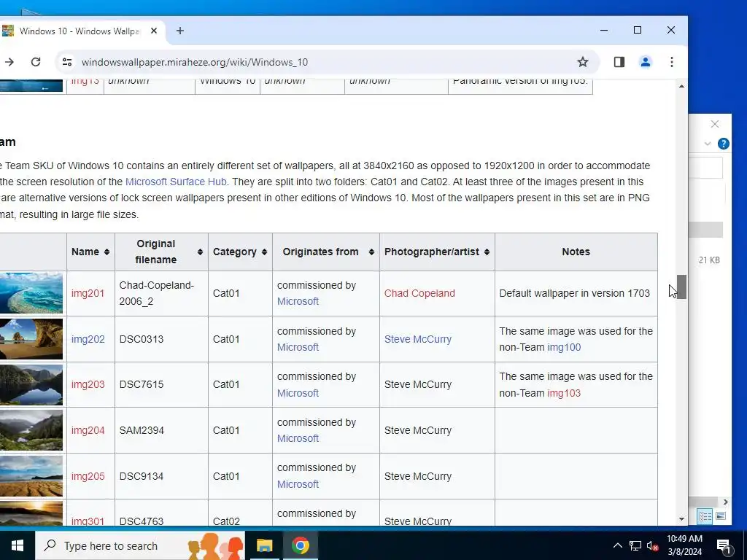Open the Microsoft Surface Hub link

[176, 182]
